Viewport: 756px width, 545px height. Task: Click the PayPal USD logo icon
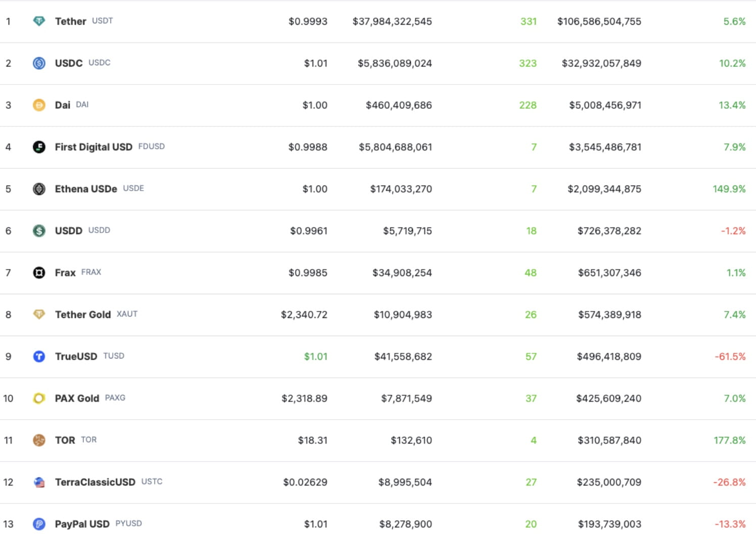(39, 524)
